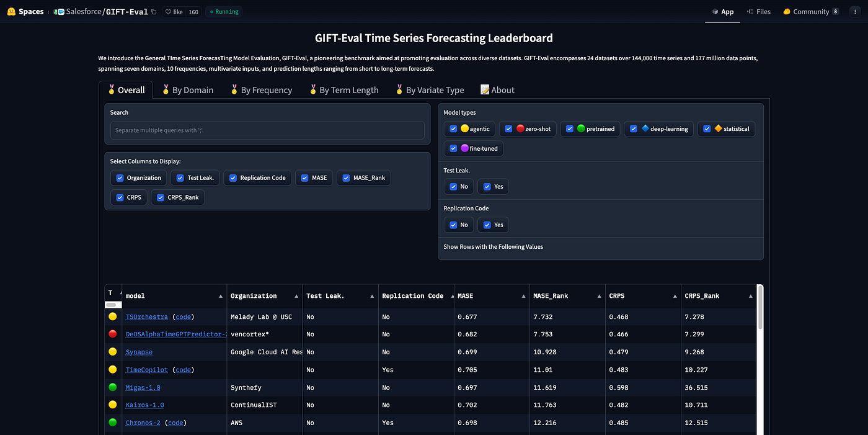Uncheck the fine-tuned model type
This screenshot has height=435, width=868.
click(x=454, y=148)
